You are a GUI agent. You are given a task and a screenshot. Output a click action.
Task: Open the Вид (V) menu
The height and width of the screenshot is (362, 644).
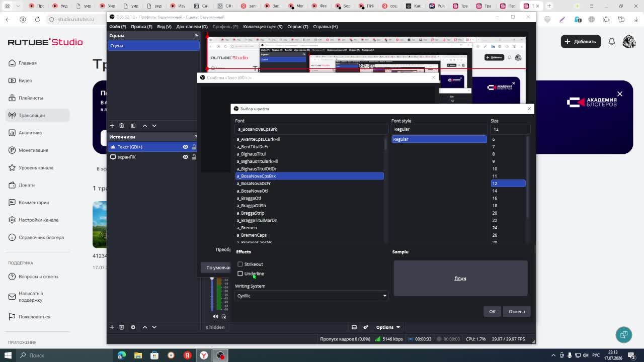[x=164, y=27]
